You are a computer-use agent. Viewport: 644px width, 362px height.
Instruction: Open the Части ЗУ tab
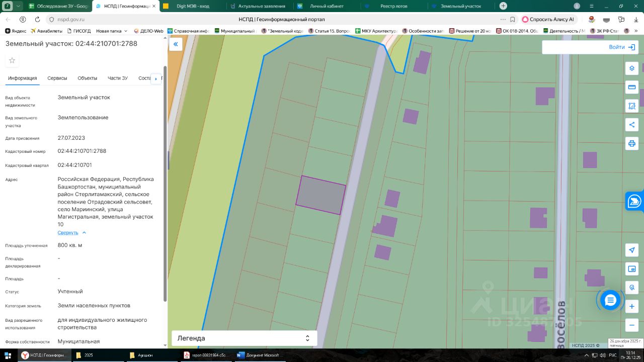tap(118, 78)
